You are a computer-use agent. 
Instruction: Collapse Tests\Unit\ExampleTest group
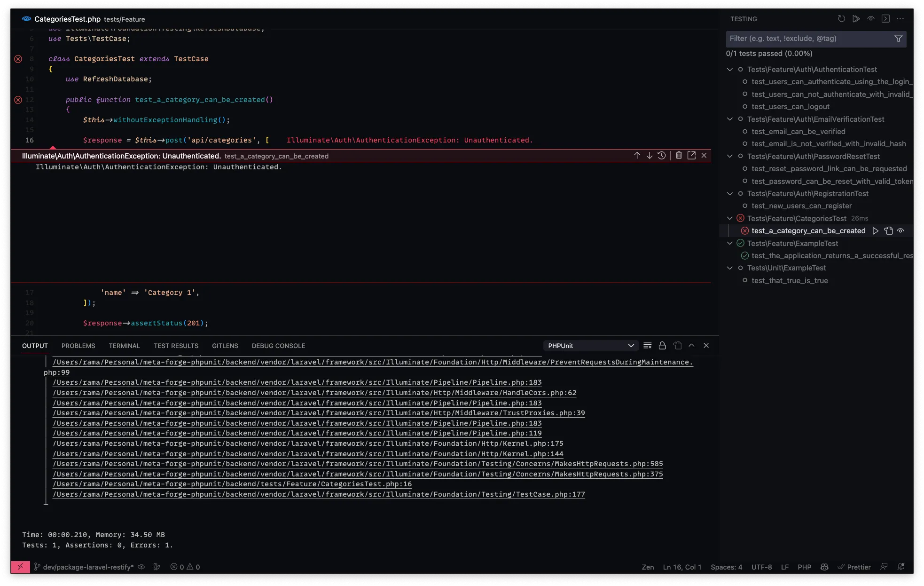click(730, 268)
